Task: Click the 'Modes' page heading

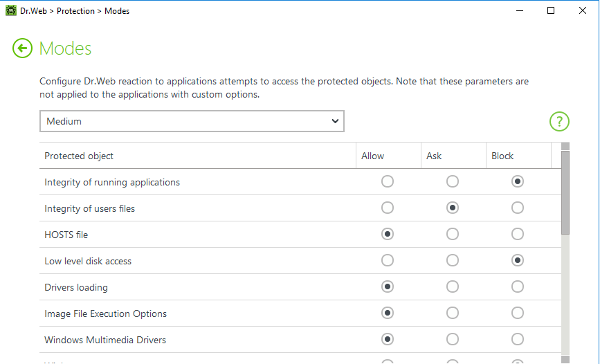Action: (66, 48)
